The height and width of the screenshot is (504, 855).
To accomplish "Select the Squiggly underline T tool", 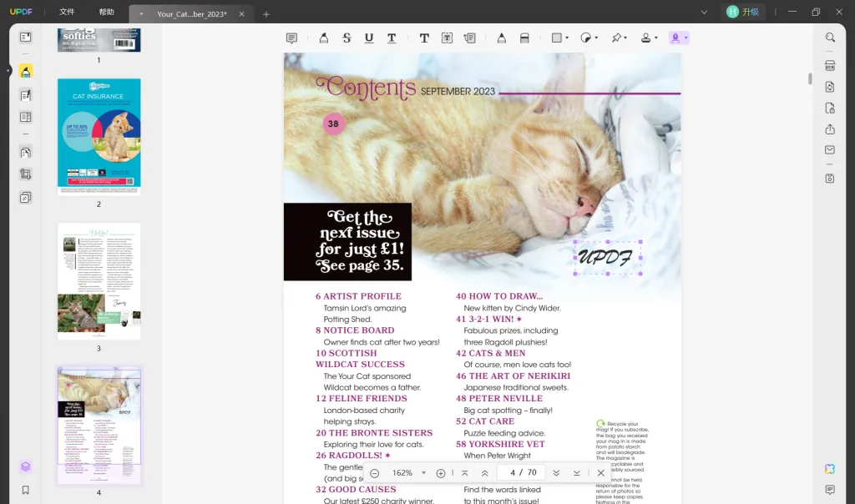I will click(392, 38).
